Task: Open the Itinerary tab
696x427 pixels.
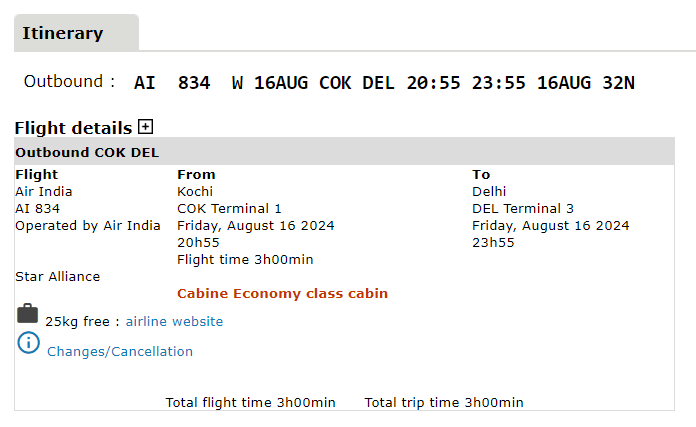Action: pos(63,33)
